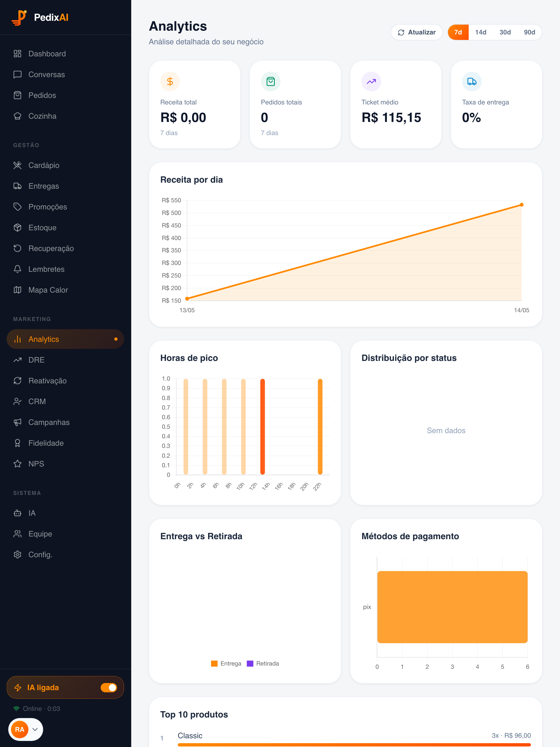This screenshot has height=747, width=560.
Task: Open Campanhas megaphone icon
Action: pos(17,422)
